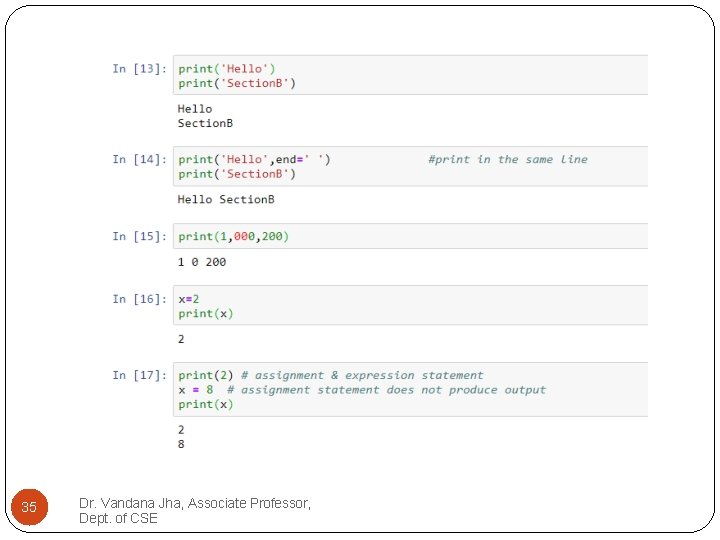Click the two-line Hello SectionB output of cell 13
720x540 pixels.
(205, 116)
